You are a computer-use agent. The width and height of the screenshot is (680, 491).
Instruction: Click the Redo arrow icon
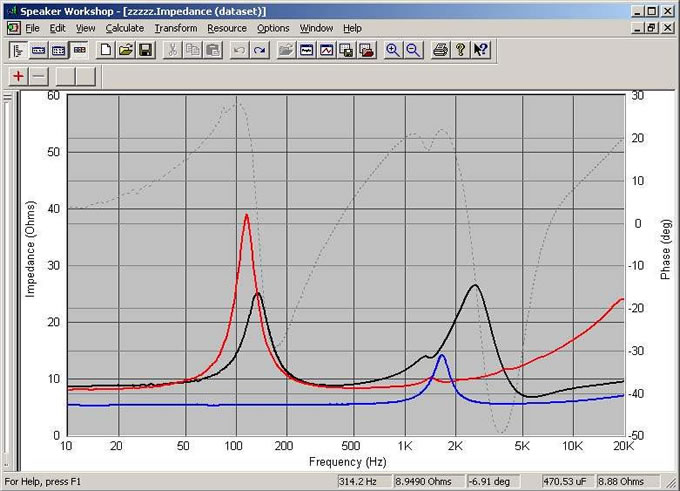coord(259,49)
